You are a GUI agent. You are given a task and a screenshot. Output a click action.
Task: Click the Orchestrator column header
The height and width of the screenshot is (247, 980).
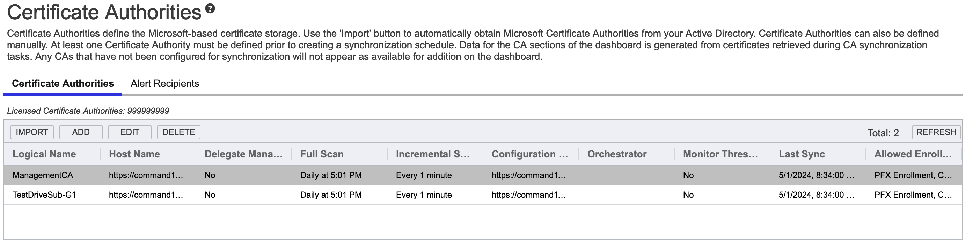(617, 154)
